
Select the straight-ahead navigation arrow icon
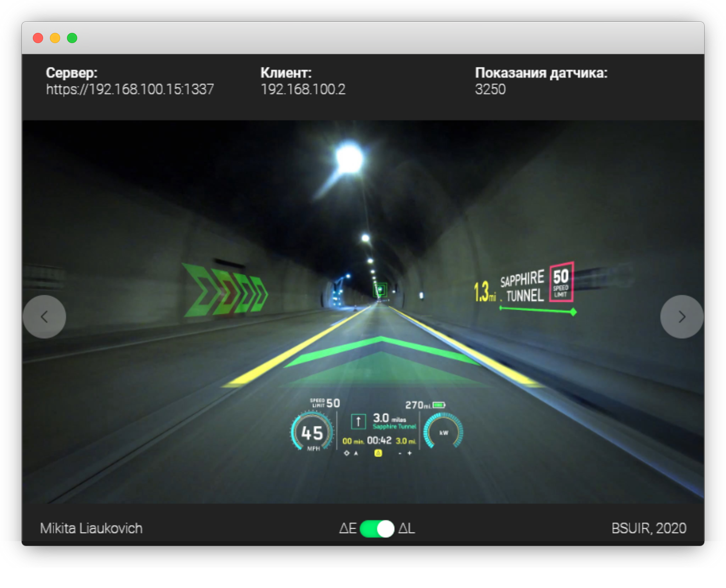coord(358,421)
